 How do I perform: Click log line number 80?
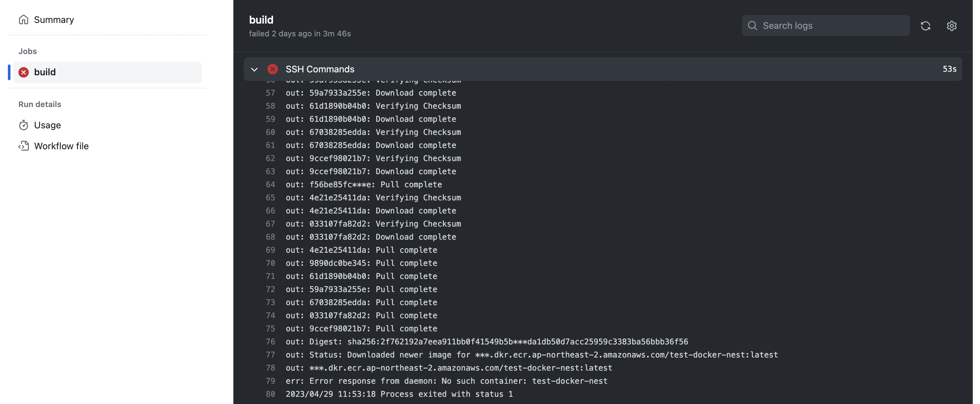pyautogui.click(x=270, y=394)
